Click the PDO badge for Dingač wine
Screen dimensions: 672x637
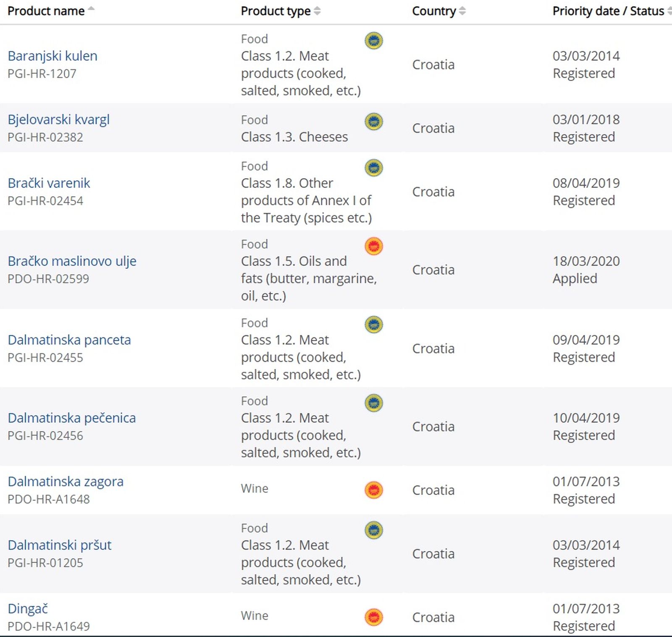click(x=373, y=617)
